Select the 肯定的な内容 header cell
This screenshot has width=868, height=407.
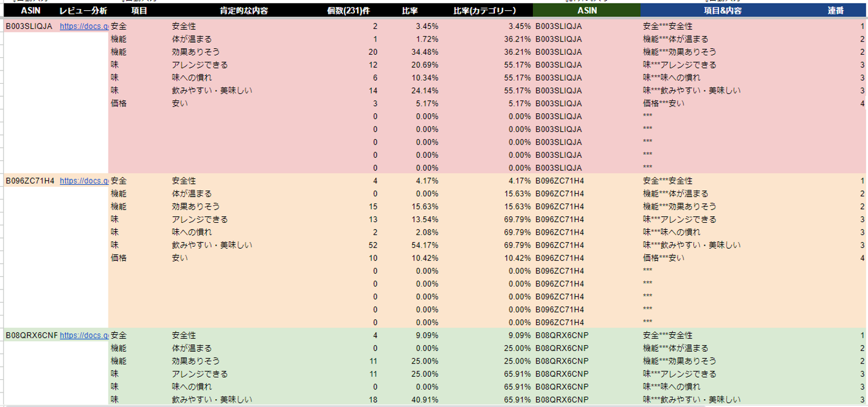pos(244,11)
